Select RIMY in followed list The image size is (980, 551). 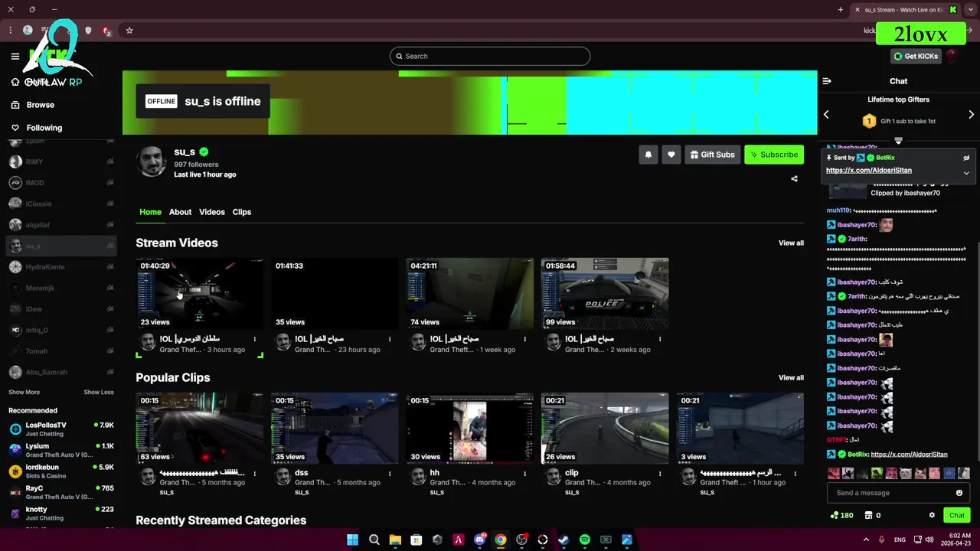[x=61, y=162]
